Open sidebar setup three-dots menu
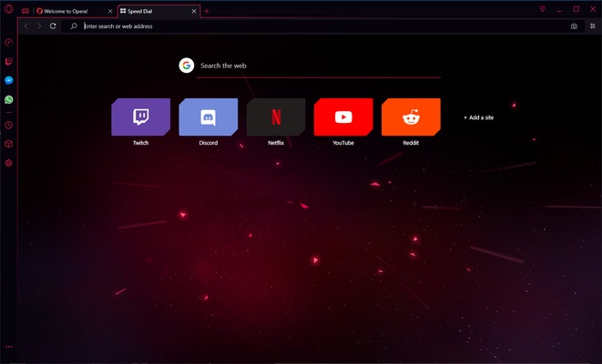602x364 pixels. [x=8, y=347]
